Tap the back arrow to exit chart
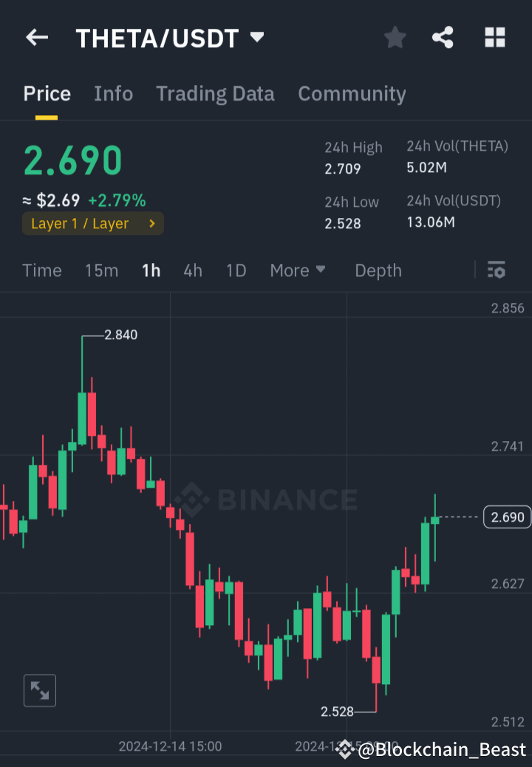Screen dimensions: 532x767 pos(36,37)
